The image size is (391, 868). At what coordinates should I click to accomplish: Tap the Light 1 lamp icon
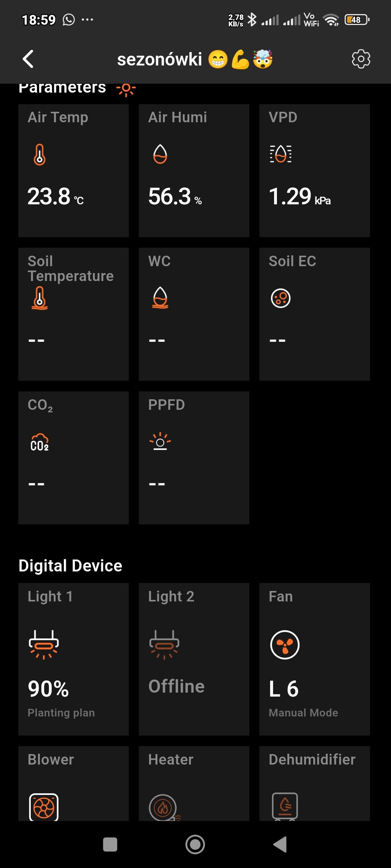click(x=44, y=644)
